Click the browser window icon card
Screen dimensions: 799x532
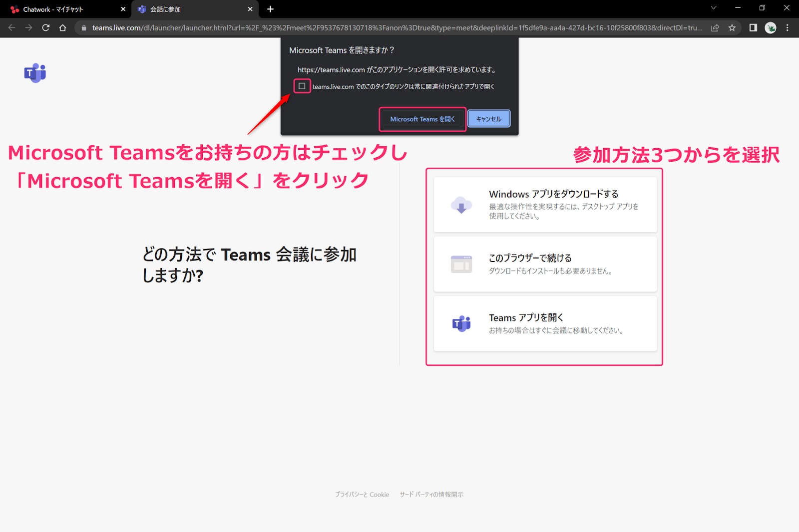(x=461, y=264)
